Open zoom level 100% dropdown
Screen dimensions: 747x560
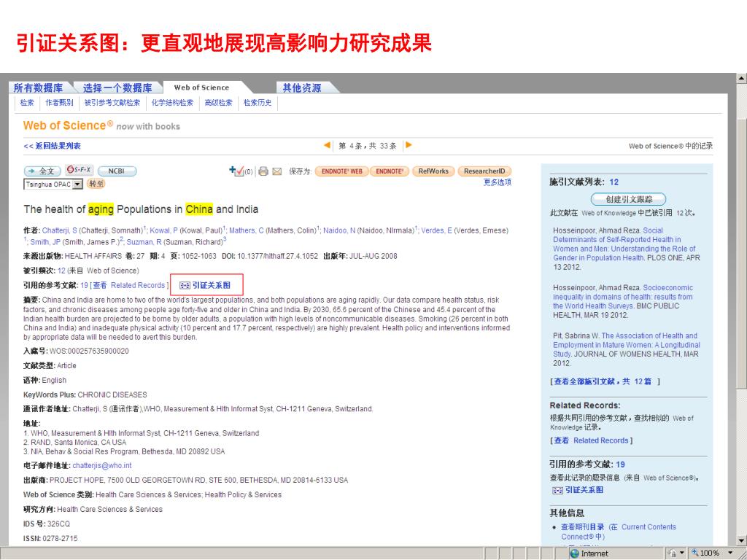click(730, 553)
